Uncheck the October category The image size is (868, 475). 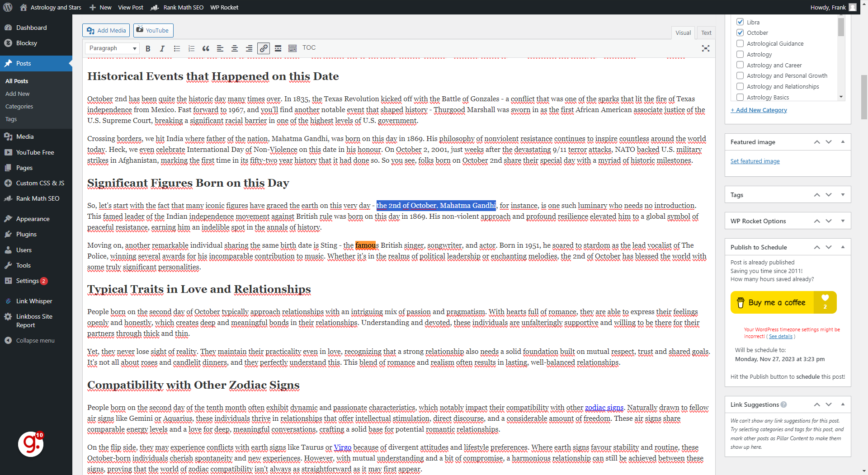point(740,33)
